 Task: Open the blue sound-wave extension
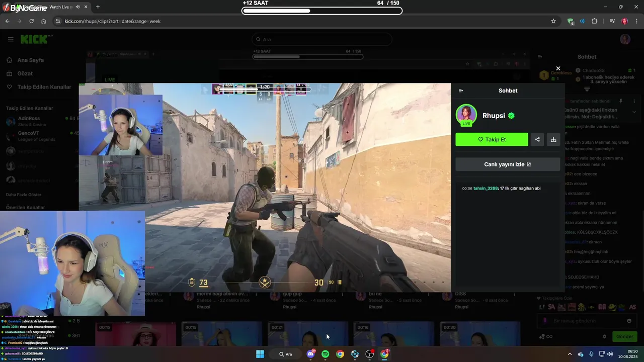[582, 21]
